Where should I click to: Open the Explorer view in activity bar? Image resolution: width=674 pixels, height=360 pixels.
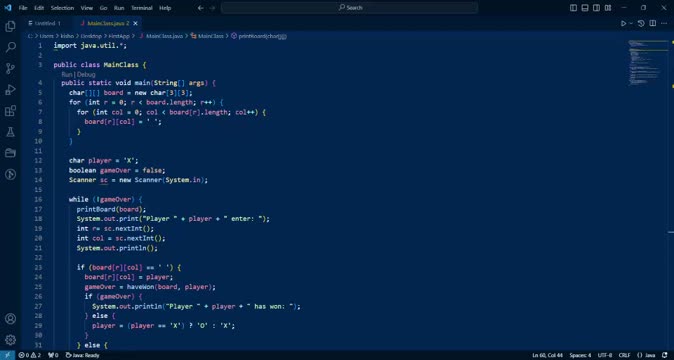click(10, 27)
